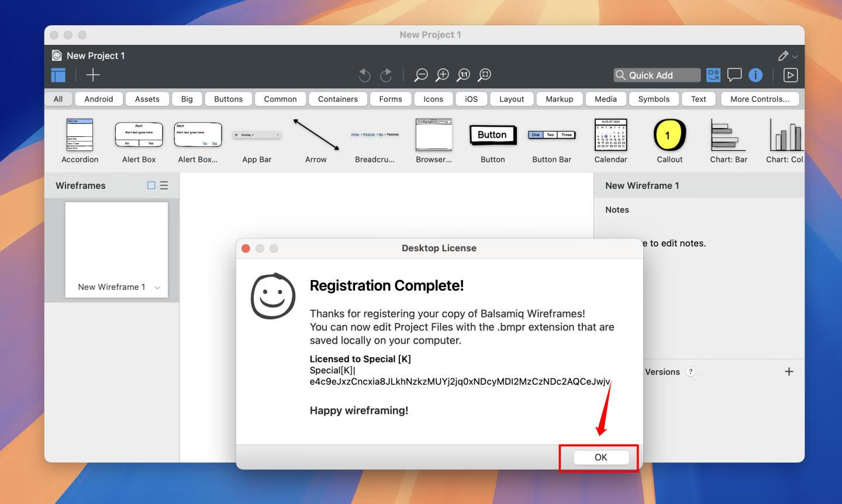Select the New Wireframe 1 thumbnail
This screenshot has width=842, height=504.
(x=116, y=250)
